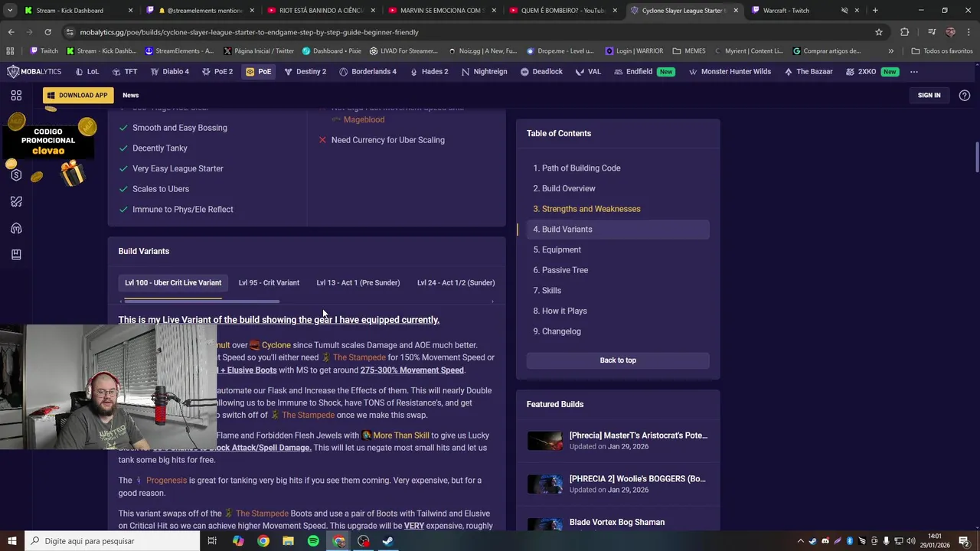
Task: Click the sidebar dollar coin icon
Action: (x=16, y=175)
